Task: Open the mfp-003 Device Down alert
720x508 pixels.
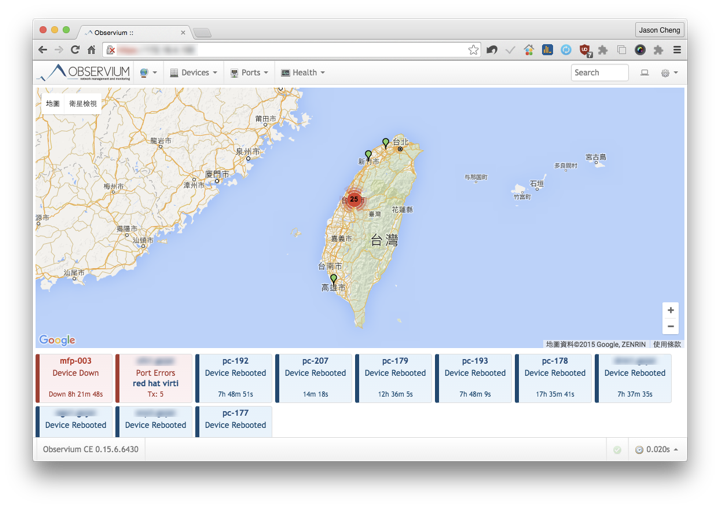Action: pos(74,378)
